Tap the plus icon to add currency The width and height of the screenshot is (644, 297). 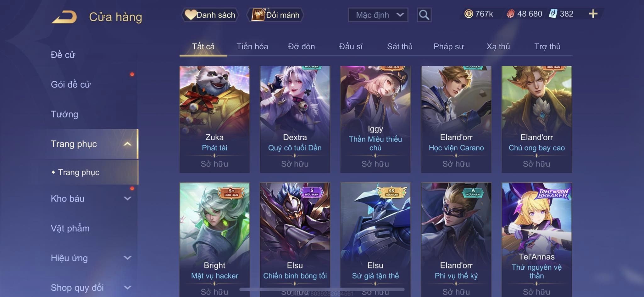593,14
